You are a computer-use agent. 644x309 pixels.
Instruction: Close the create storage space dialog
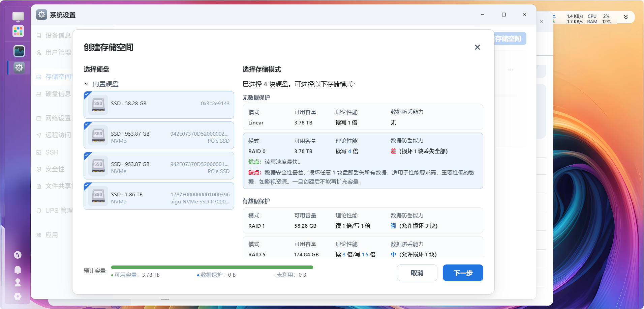pos(477,47)
